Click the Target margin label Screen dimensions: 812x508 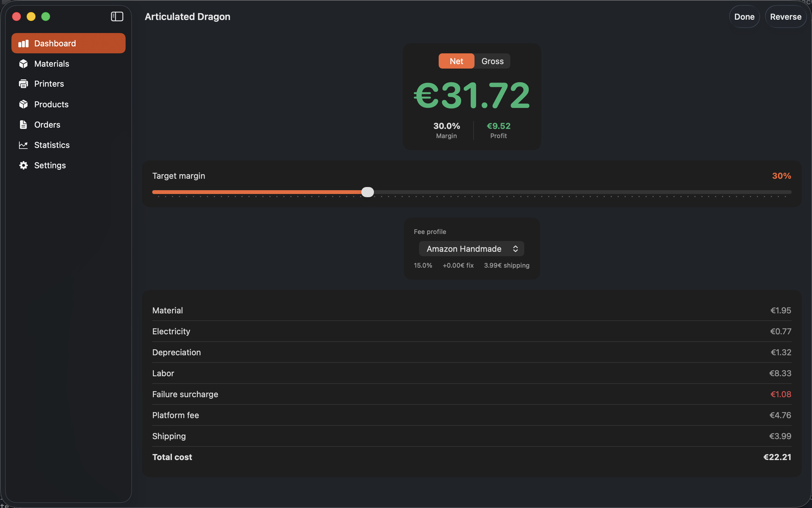tap(179, 176)
